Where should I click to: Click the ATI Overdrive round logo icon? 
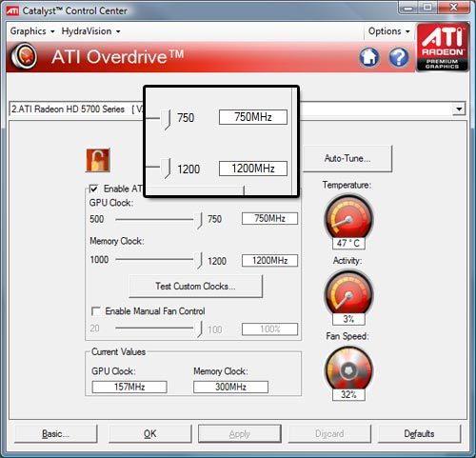[24, 56]
